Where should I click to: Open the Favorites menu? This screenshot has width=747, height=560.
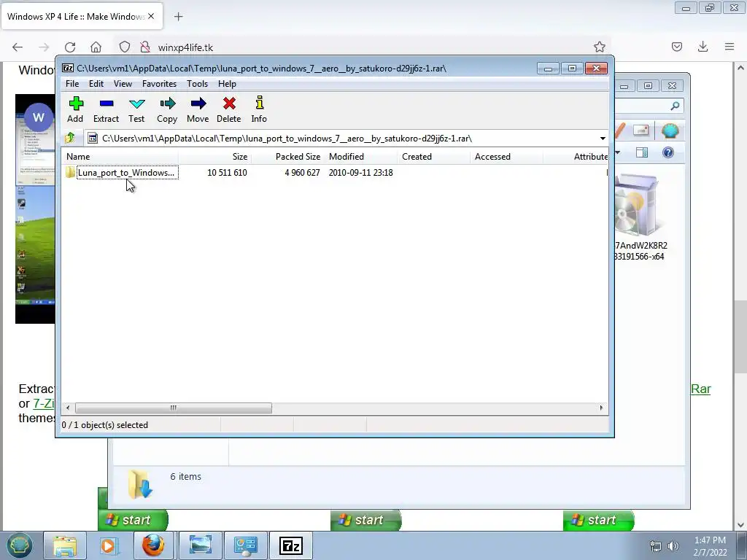coord(159,84)
